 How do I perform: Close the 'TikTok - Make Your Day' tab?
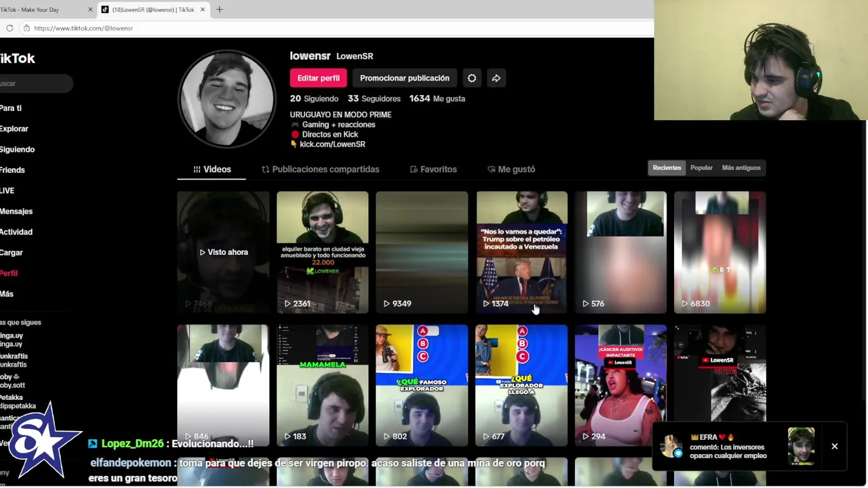(x=90, y=9)
